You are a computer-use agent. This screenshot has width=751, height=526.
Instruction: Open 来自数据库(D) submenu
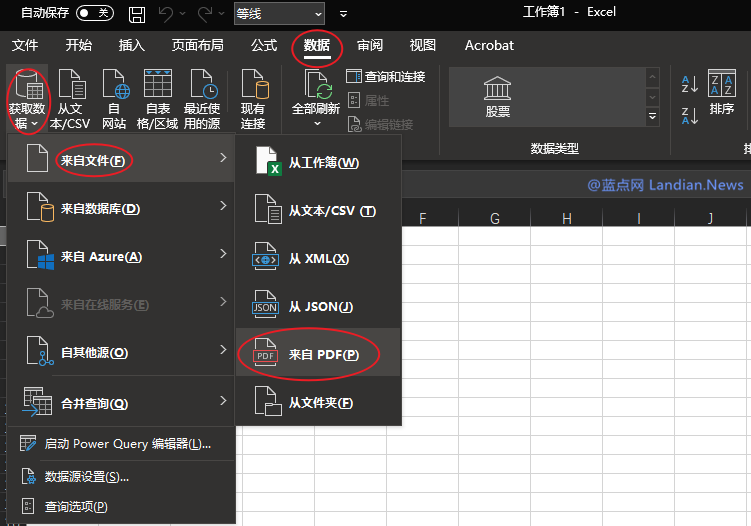121,207
